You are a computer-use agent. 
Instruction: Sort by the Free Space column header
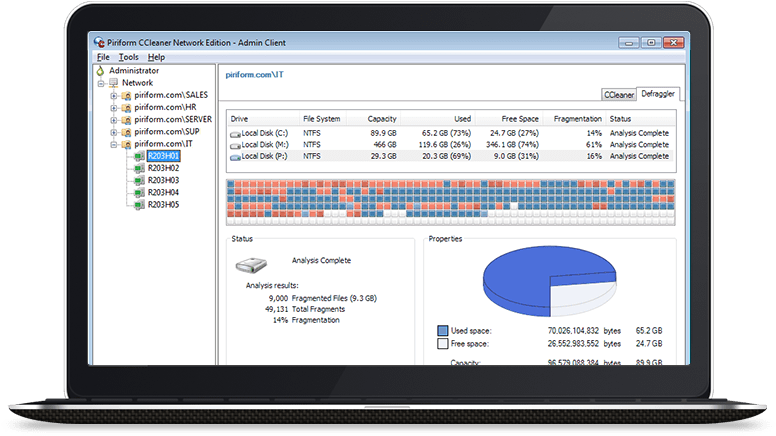[509, 119]
